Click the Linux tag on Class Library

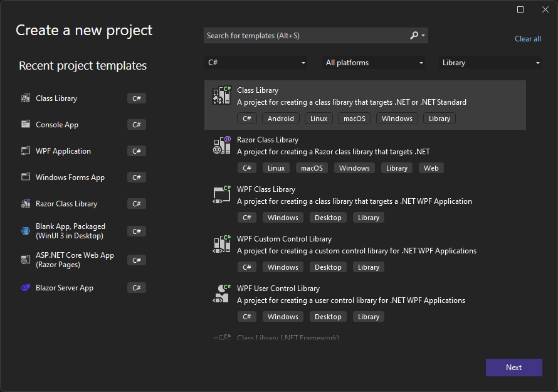click(319, 119)
